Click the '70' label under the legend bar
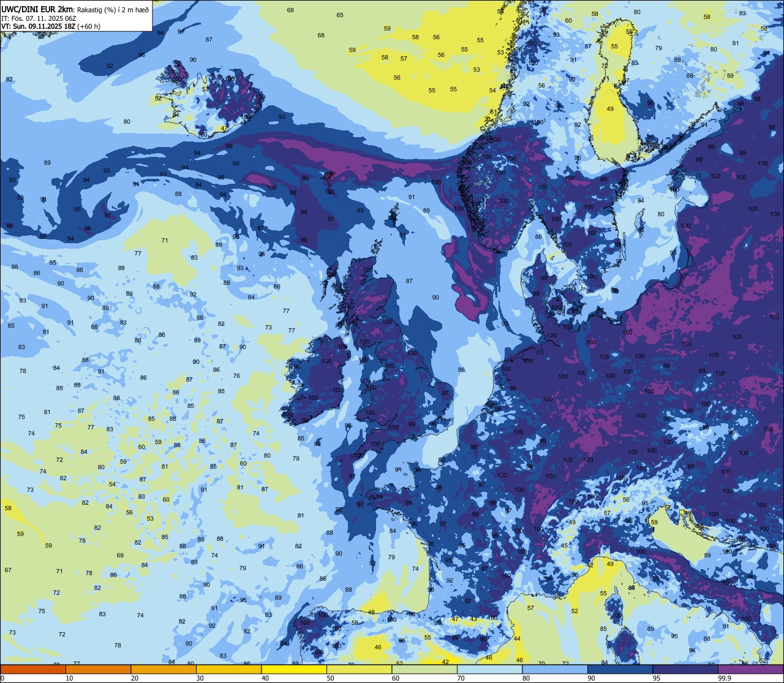The image size is (784, 683). [x=461, y=678]
